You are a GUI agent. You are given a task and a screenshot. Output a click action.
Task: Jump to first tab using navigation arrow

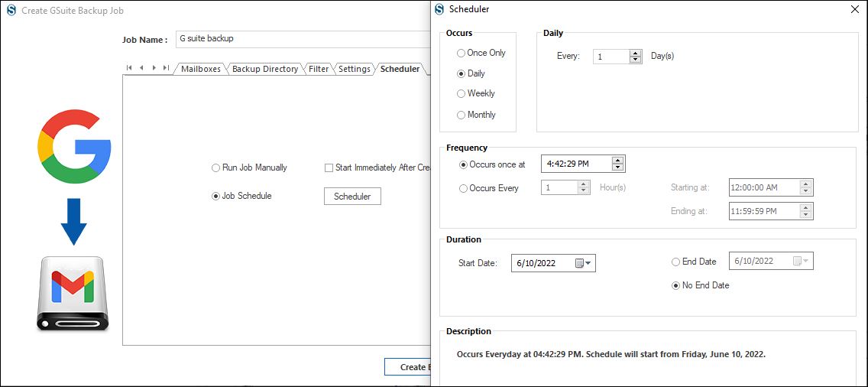point(129,67)
